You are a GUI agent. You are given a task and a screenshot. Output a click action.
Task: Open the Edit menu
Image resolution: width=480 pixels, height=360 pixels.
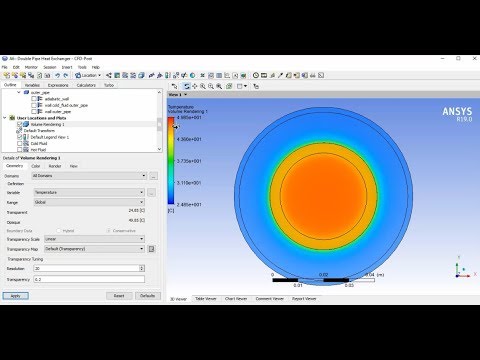[16, 67]
